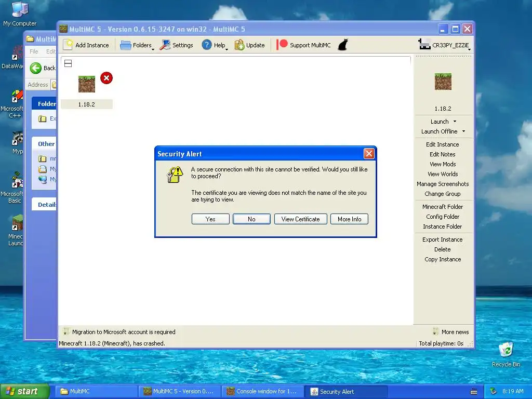Close the Security Alert dialog
532x399 pixels.
369,154
